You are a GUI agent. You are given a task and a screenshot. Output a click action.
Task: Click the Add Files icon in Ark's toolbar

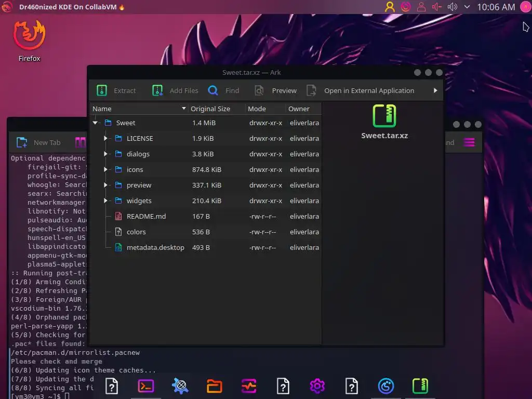tap(157, 90)
